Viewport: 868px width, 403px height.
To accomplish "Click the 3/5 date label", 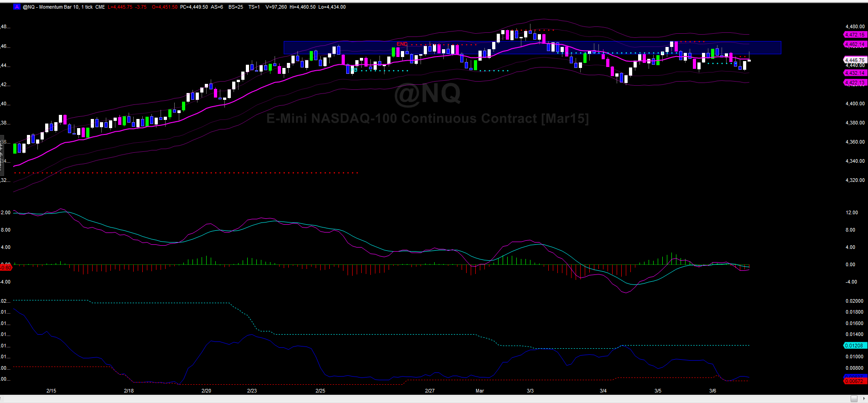I will click(658, 391).
